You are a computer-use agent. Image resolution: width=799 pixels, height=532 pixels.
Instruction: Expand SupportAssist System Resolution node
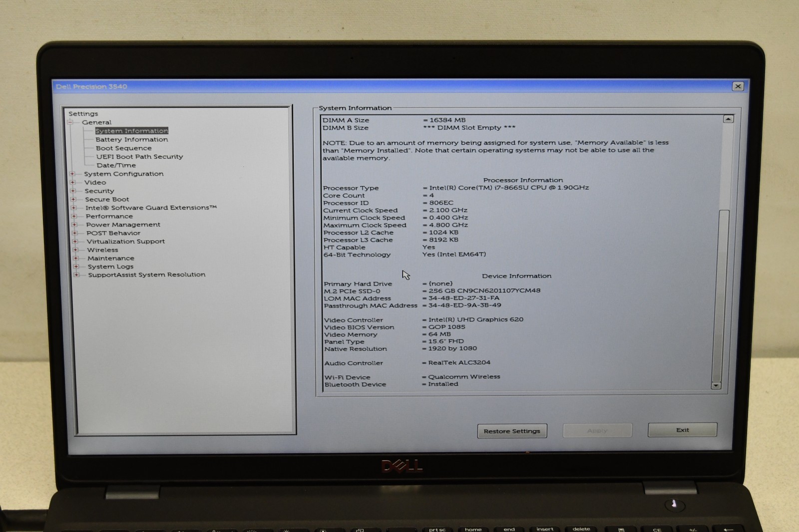point(76,275)
